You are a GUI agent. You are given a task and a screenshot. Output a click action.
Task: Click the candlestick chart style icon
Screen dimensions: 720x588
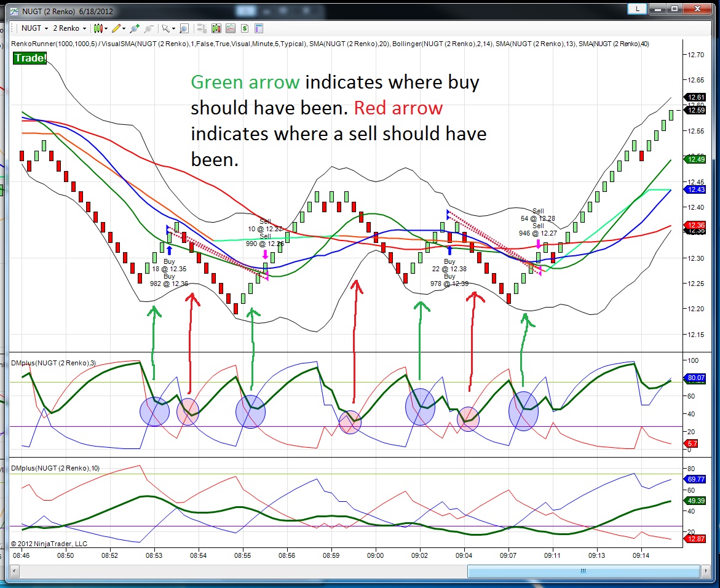click(98, 28)
